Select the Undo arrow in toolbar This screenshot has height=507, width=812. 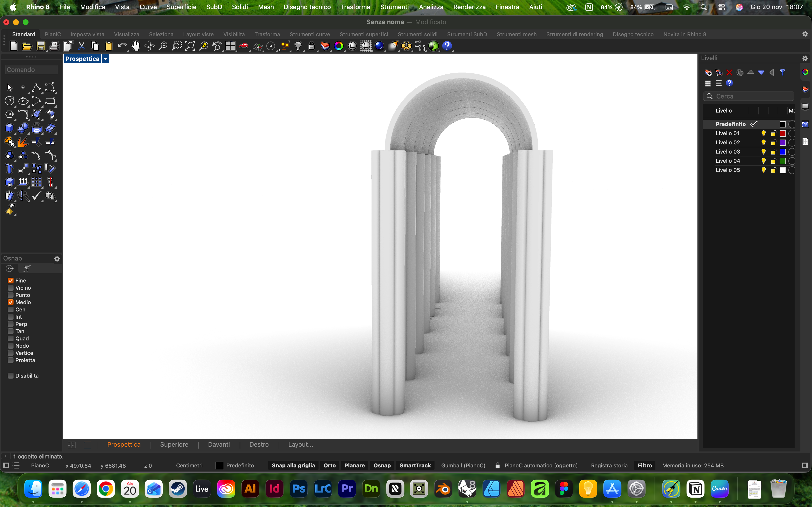point(122,46)
